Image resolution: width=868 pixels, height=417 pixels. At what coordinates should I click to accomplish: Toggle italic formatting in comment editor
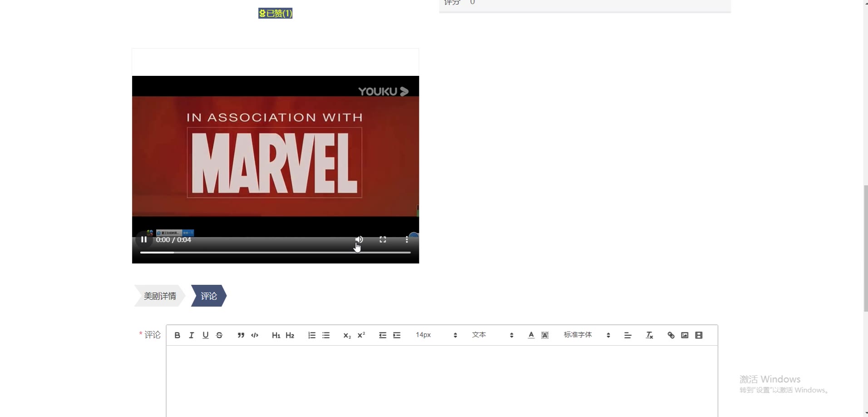(x=192, y=335)
